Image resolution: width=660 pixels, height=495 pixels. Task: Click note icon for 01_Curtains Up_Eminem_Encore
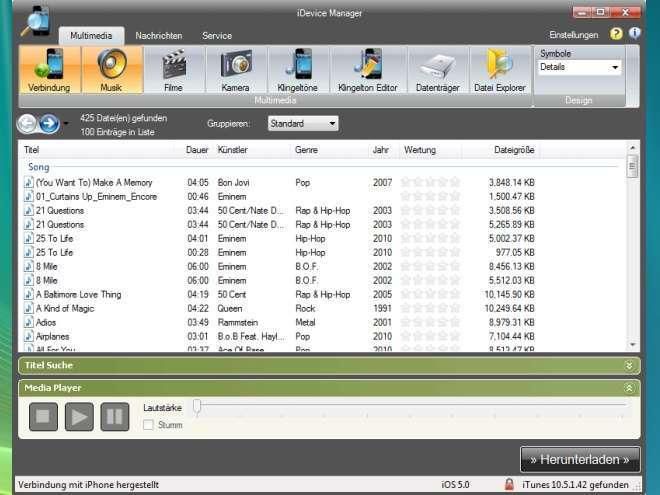pos(29,197)
